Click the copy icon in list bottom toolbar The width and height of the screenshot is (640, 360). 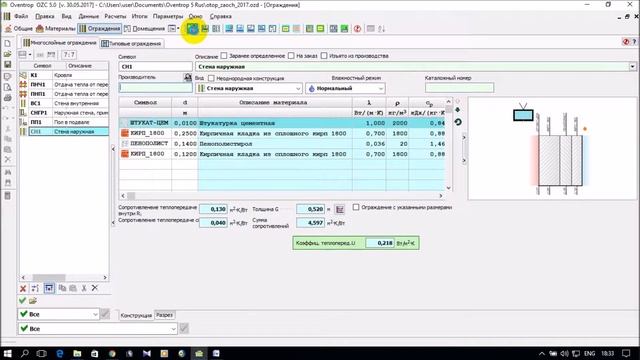62,288
